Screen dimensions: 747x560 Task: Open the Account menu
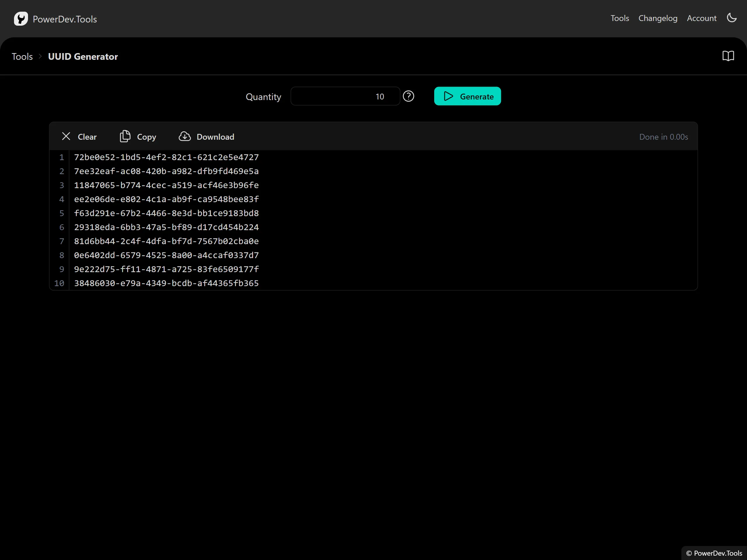701,18
